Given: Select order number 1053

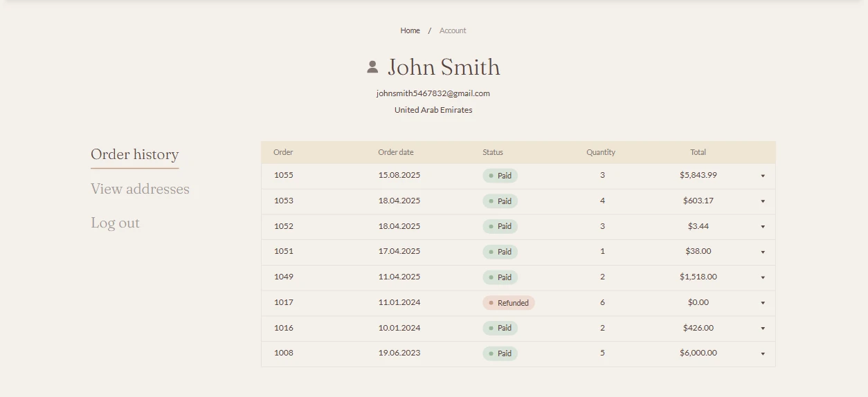Looking at the screenshot, I should (284, 201).
